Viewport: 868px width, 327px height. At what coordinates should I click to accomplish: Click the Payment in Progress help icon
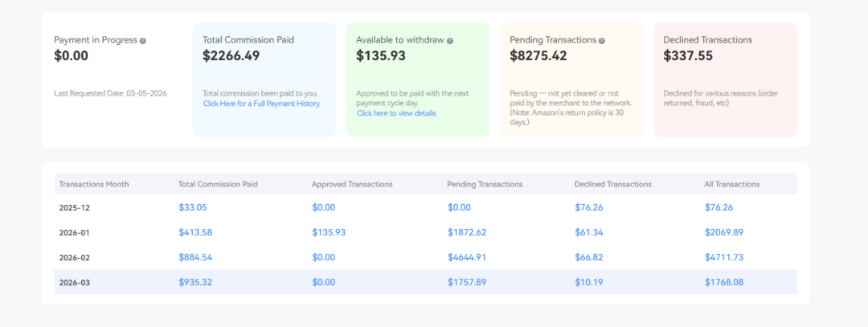[x=143, y=40]
